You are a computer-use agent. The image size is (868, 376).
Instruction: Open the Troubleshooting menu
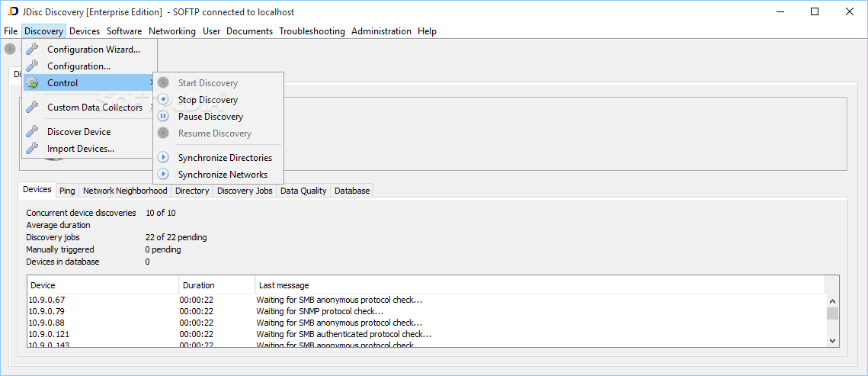click(312, 31)
